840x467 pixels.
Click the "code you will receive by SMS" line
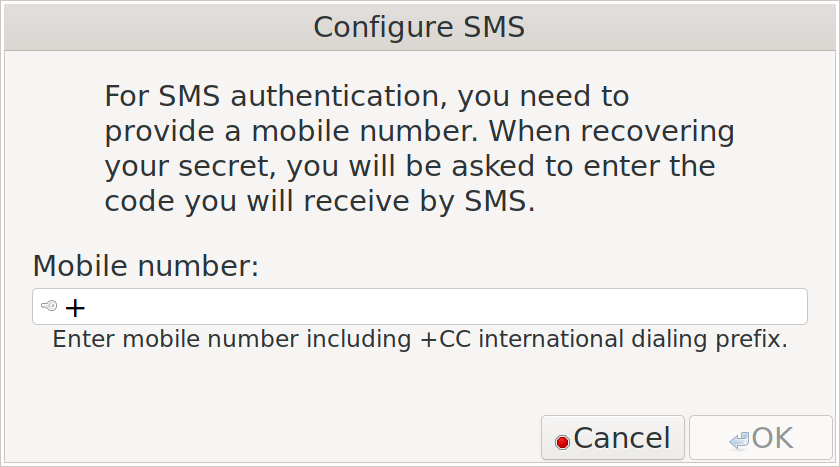pos(320,200)
